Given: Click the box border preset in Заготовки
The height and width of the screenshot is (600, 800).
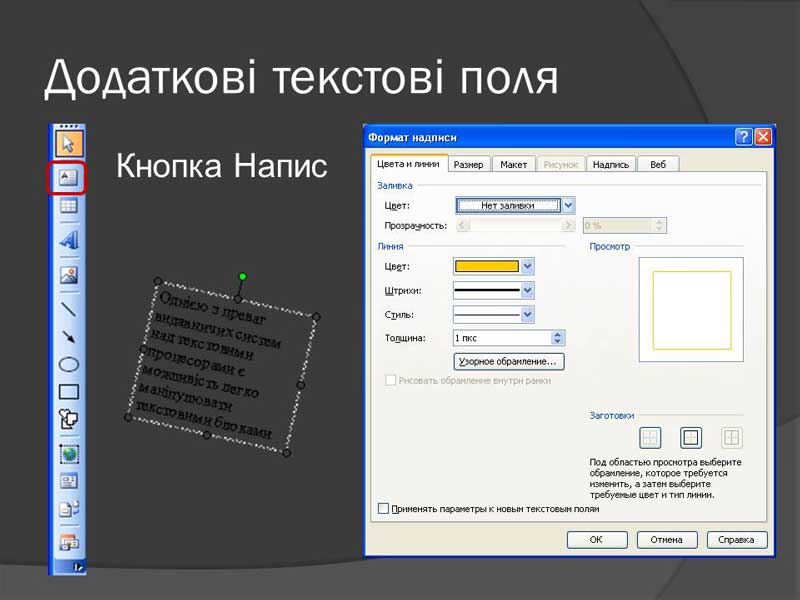Looking at the screenshot, I should [691, 437].
